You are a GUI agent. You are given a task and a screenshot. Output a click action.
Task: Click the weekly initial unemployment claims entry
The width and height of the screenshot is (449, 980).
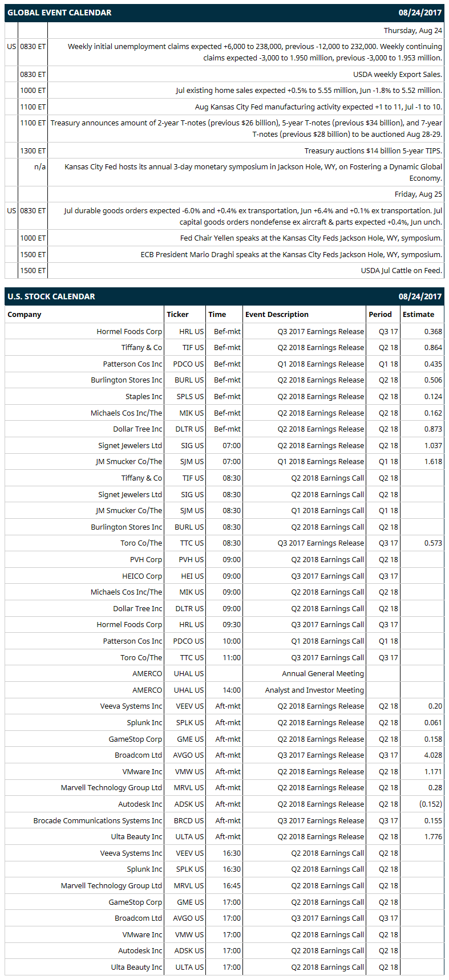[x=255, y=52]
